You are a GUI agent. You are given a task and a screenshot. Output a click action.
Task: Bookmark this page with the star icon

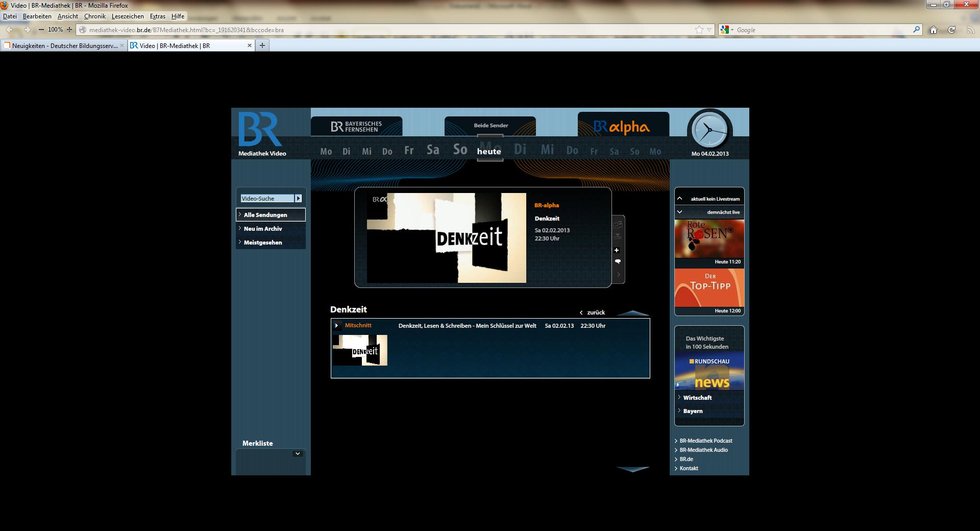(x=699, y=30)
